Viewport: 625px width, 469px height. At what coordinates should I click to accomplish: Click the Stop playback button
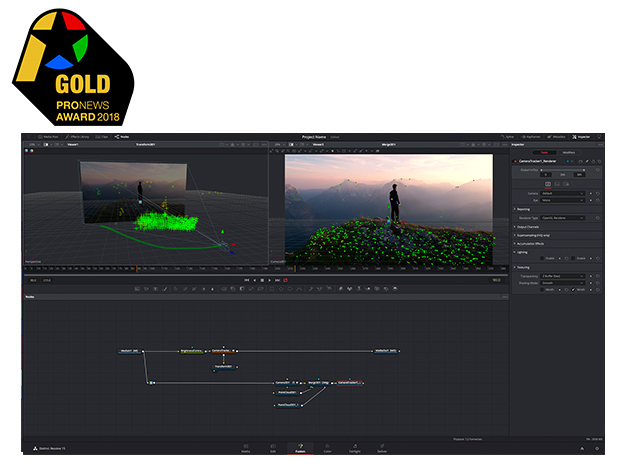264,281
